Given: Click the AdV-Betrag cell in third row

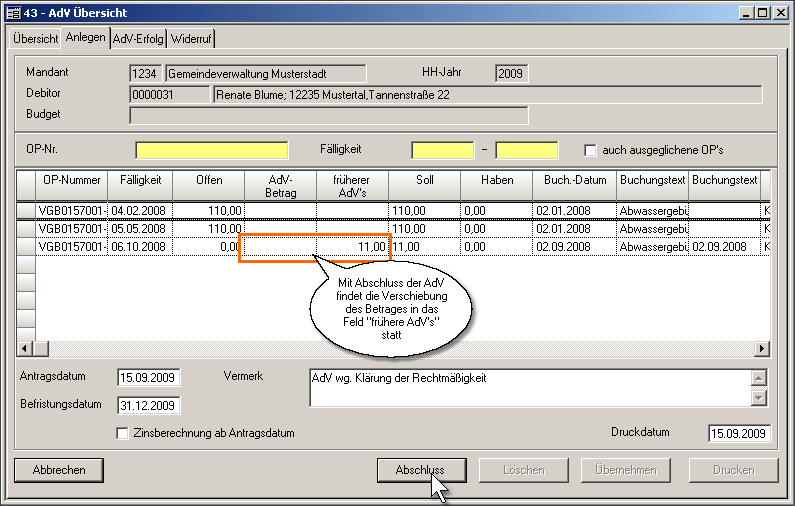Looking at the screenshot, I should point(280,246).
